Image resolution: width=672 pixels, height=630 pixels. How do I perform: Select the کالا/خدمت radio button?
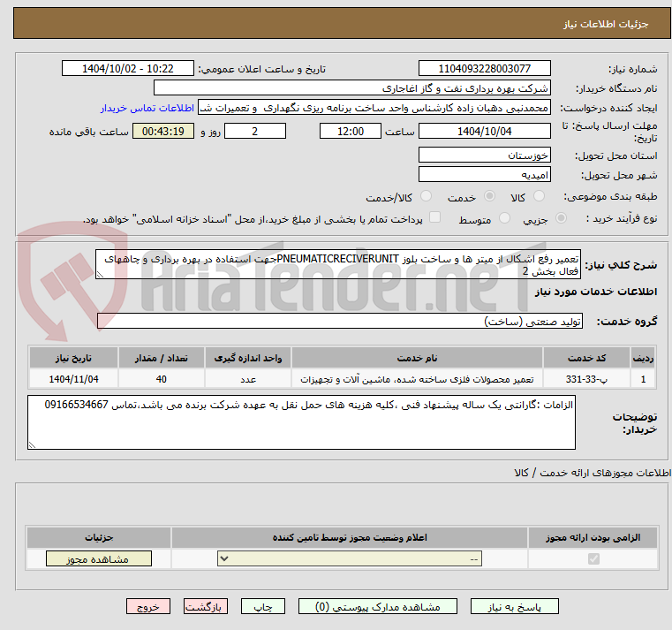426,196
